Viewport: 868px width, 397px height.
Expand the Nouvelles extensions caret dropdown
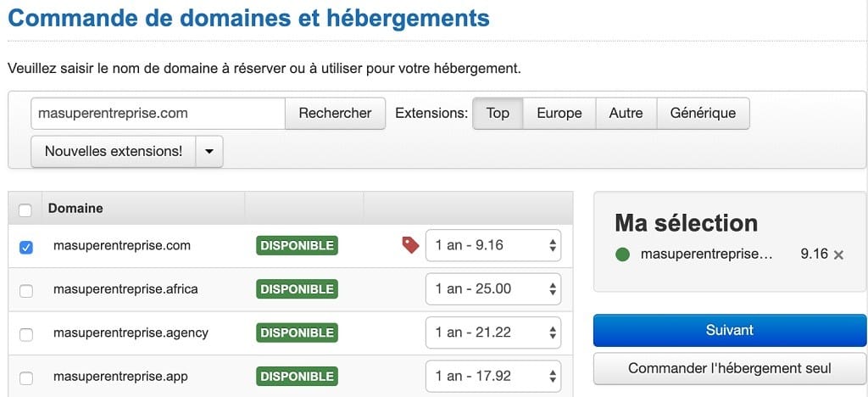[x=209, y=152]
